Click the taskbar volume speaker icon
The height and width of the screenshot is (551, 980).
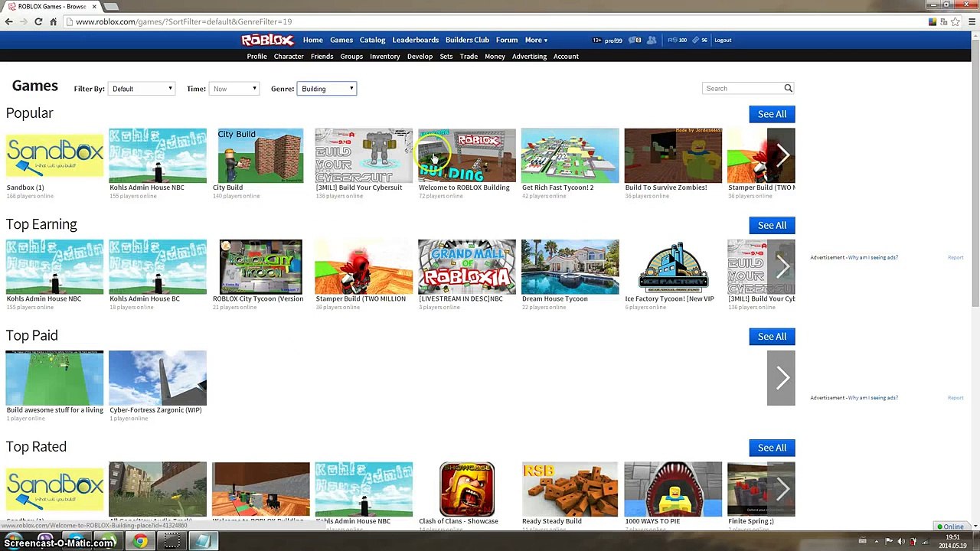[900, 542]
